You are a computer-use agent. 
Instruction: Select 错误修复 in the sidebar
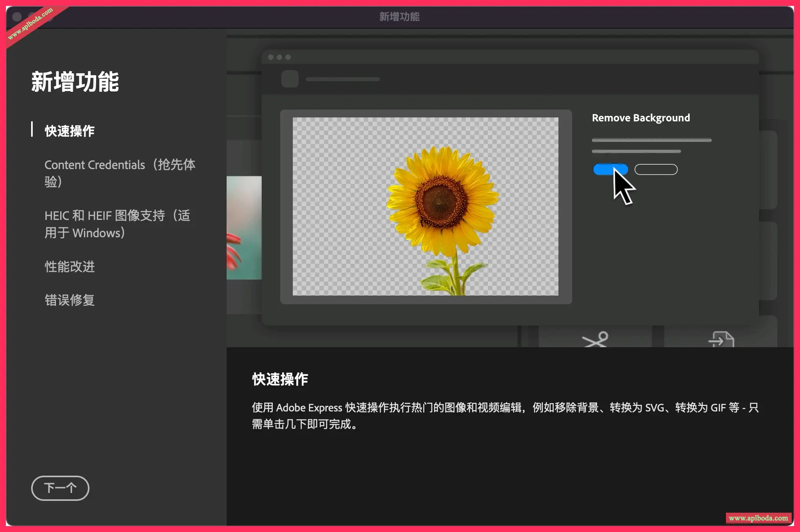pyautogui.click(x=70, y=300)
